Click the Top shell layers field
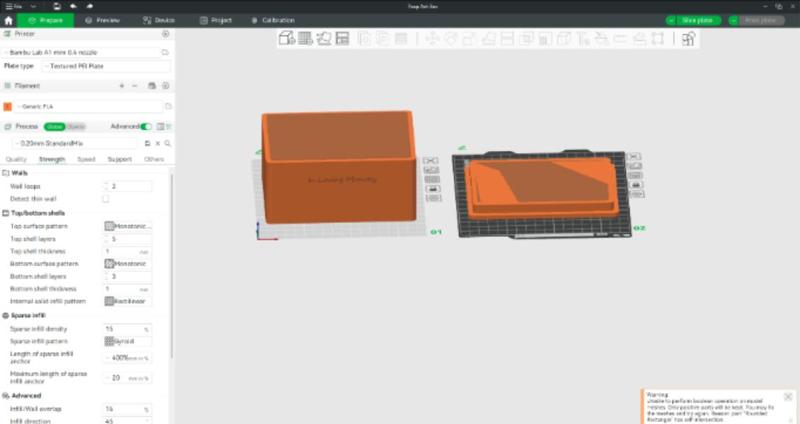 tap(128, 239)
